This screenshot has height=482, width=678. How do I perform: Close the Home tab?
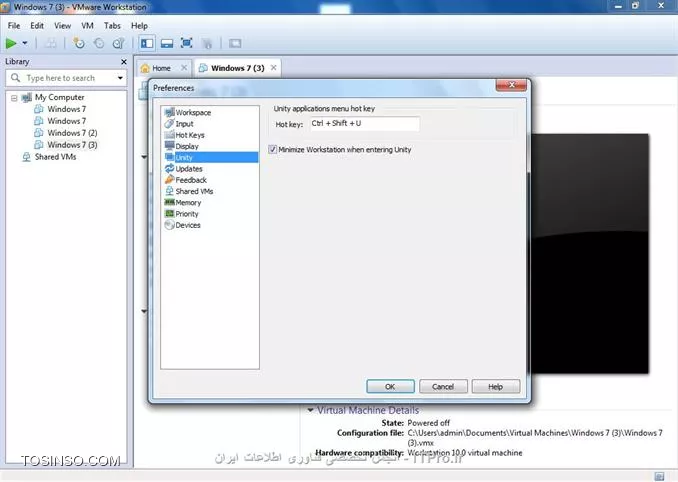(x=184, y=68)
